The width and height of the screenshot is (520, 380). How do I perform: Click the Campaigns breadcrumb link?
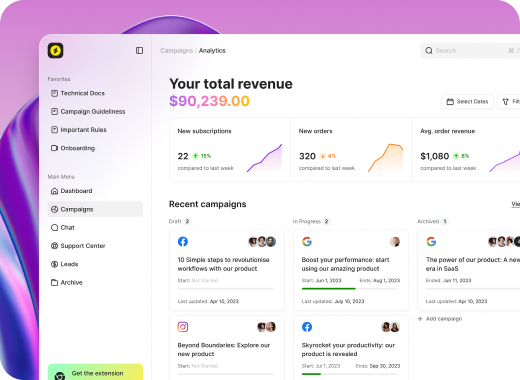coord(176,51)
